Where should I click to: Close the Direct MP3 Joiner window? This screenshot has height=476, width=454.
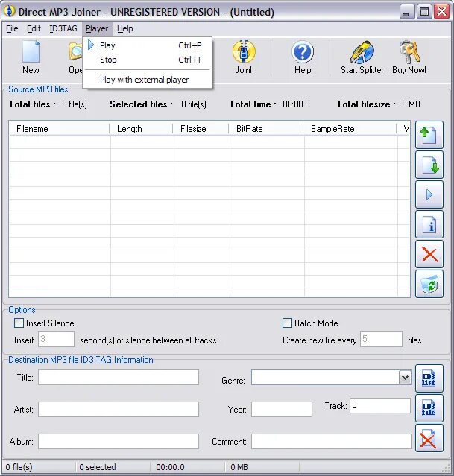442,12
